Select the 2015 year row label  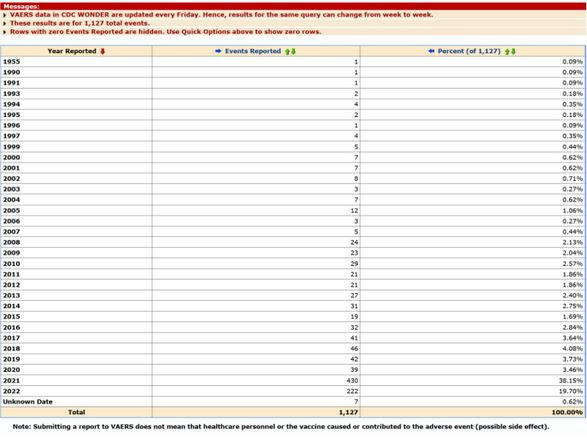[x=12, y=317]
